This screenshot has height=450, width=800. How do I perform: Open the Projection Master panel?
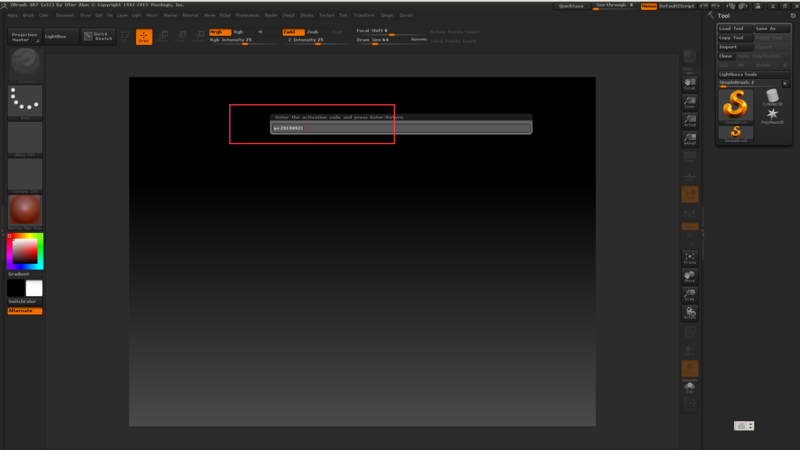tap(24, 37)
